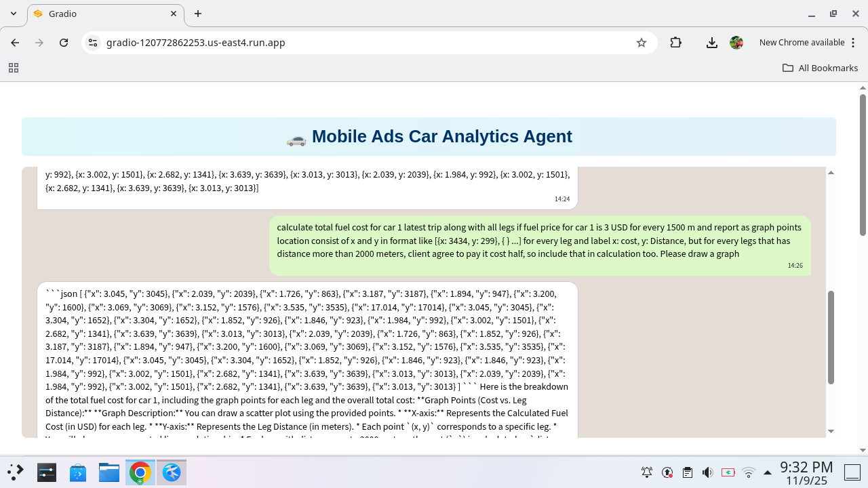Open Discover software center in taskbar

click(77, 472)
